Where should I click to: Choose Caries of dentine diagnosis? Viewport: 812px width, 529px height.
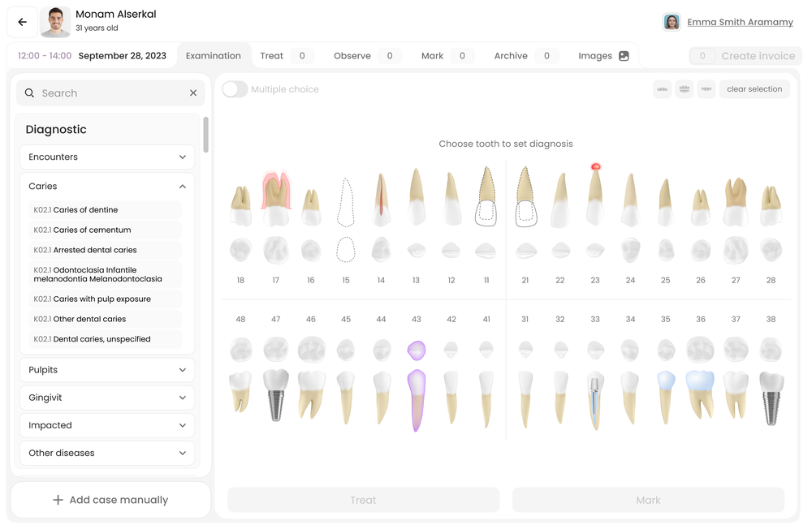105,209
